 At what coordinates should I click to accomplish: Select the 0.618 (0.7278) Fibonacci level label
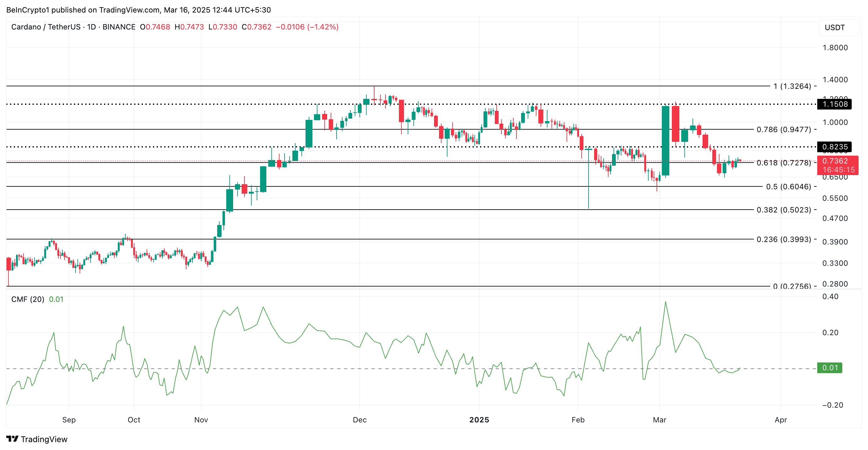tap(783, 163)
